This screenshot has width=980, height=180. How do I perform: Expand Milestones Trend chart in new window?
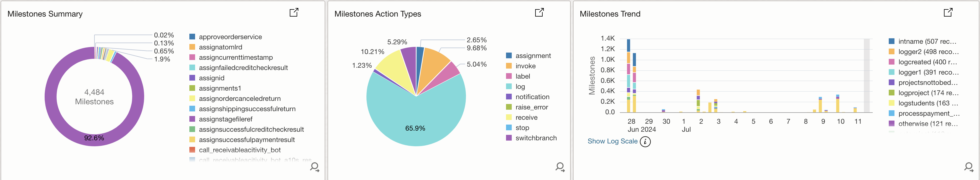[948, 13]
